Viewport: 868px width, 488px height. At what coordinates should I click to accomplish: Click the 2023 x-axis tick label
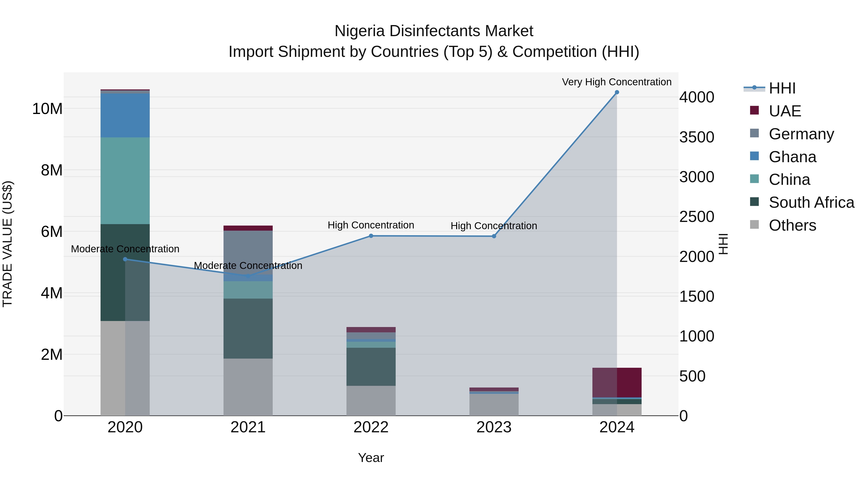(494, 427)
